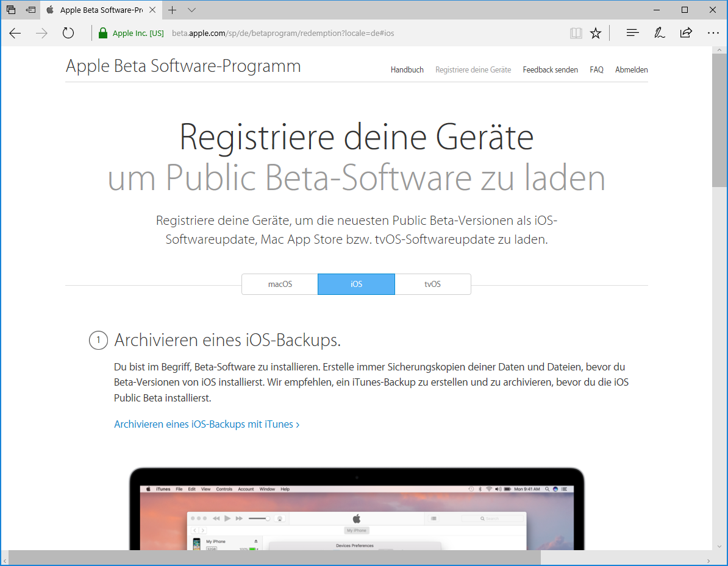Click the browser Back arrow

tap(15, 34)
